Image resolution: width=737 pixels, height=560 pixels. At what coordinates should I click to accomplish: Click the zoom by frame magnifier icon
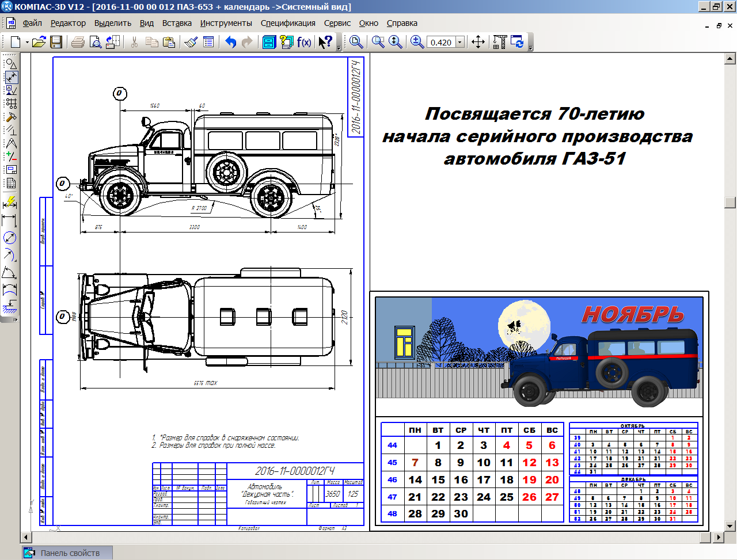pos(378,42)
